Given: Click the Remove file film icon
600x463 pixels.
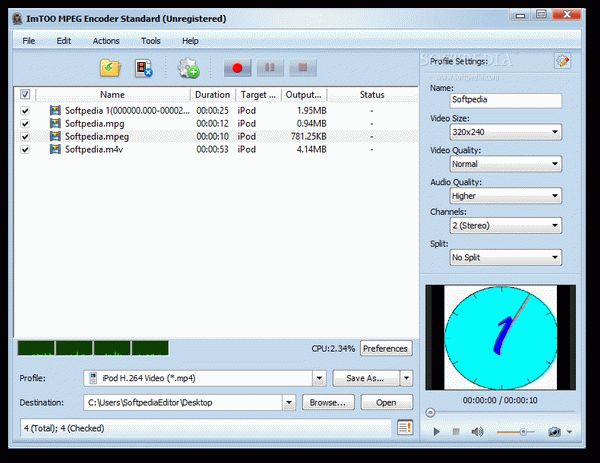Looking at the screenshot, I should (143, 68).
